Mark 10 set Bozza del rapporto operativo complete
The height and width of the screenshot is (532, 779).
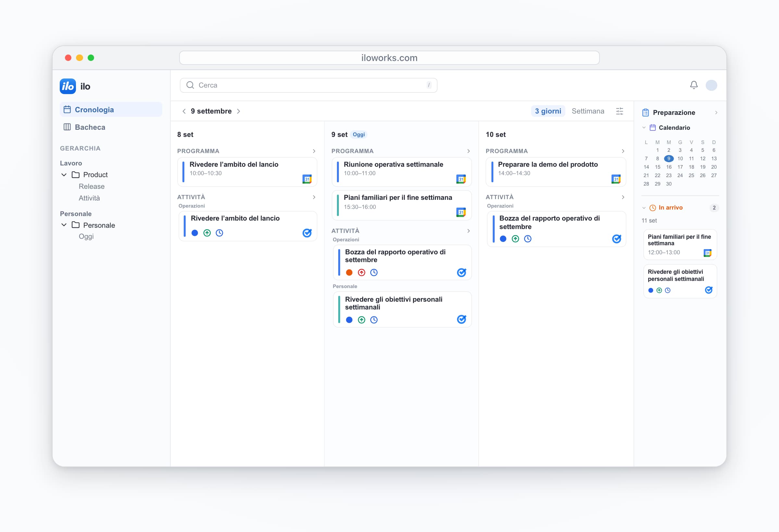[616, 238]
